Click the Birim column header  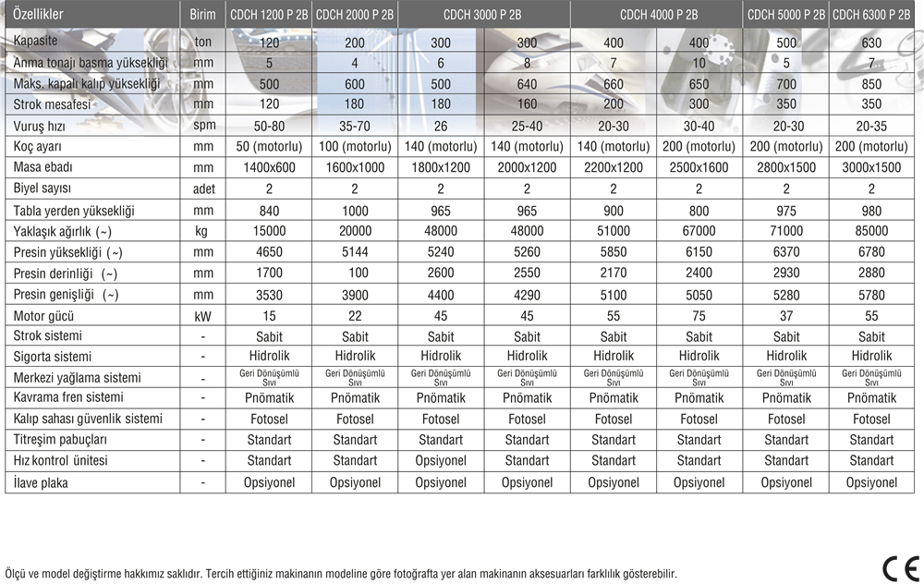click(x=202, y=15)
